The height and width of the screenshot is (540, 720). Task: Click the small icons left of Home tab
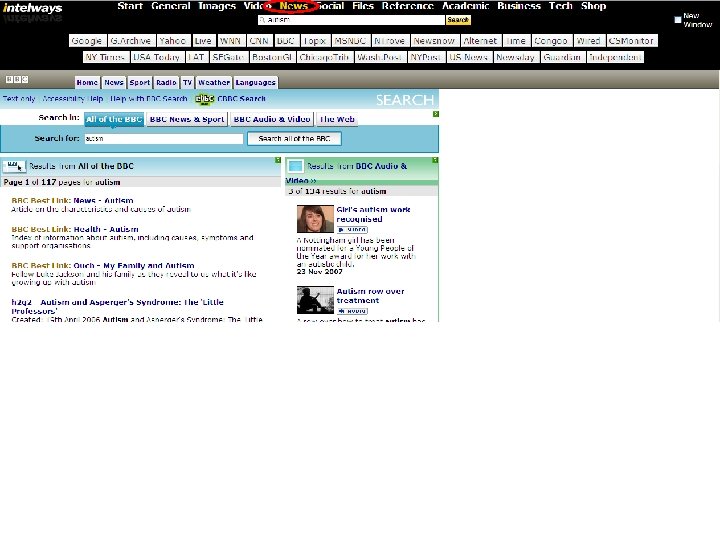point(17,79)
